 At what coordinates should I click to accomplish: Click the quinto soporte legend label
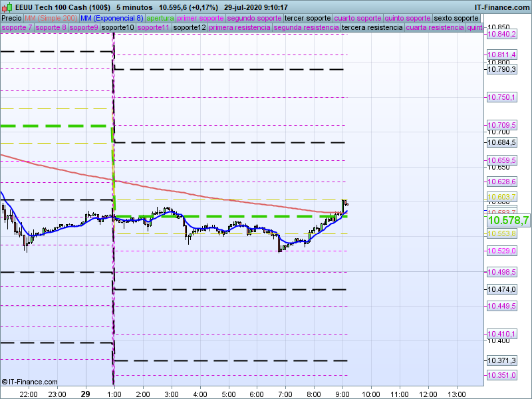(408, 18)
